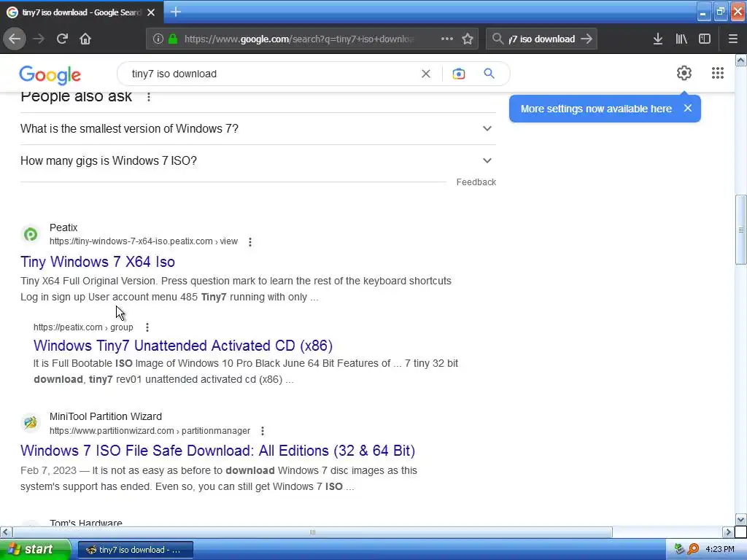Go back to the previous page
Screen dimensions: 747x560
[x=15, y=39]
